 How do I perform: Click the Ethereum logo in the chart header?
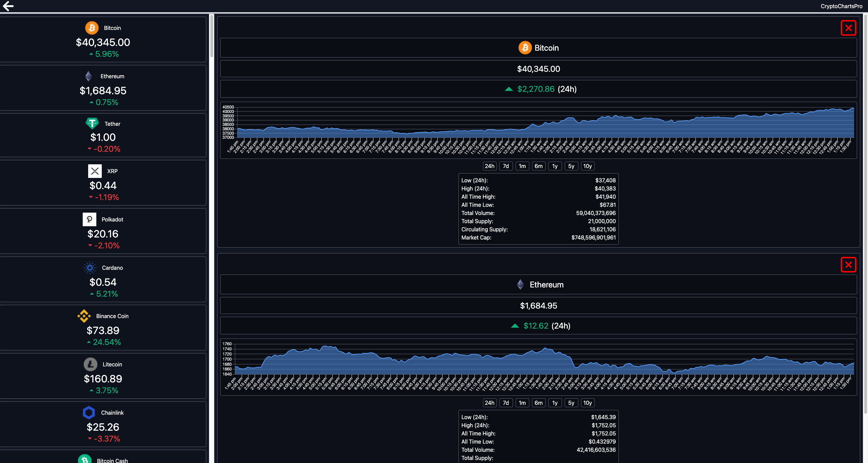pyautogui.click(x=520, y=284)
